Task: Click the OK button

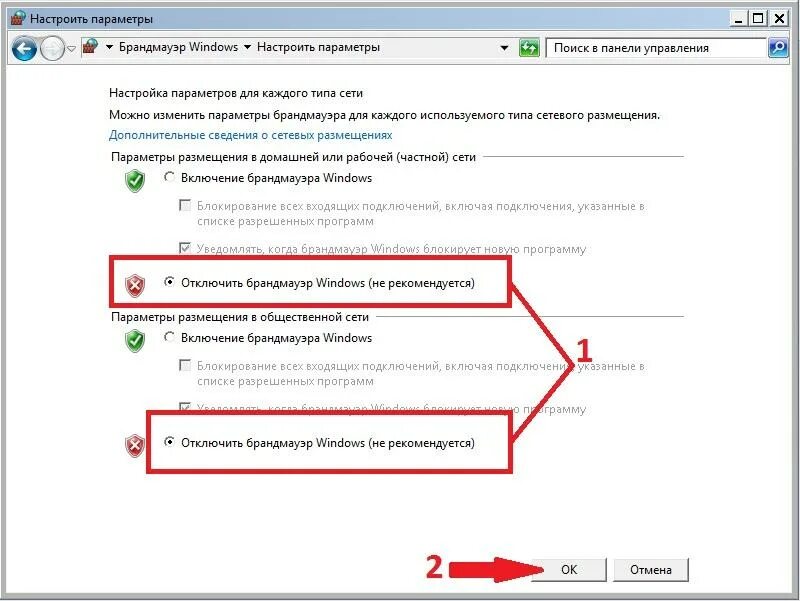Action: click(569, 569)
